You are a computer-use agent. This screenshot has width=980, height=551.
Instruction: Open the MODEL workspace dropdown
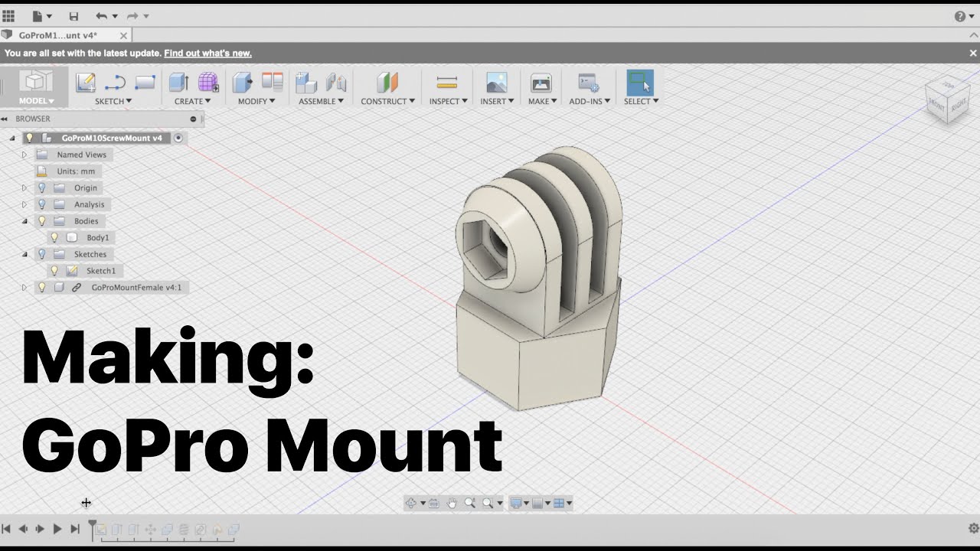[x=36, y=101]
